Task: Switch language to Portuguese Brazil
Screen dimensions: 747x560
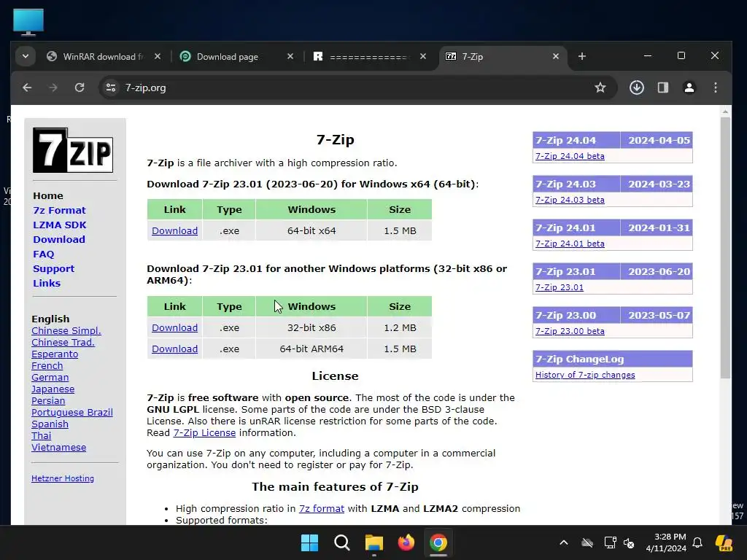Action: click(72, 413)
